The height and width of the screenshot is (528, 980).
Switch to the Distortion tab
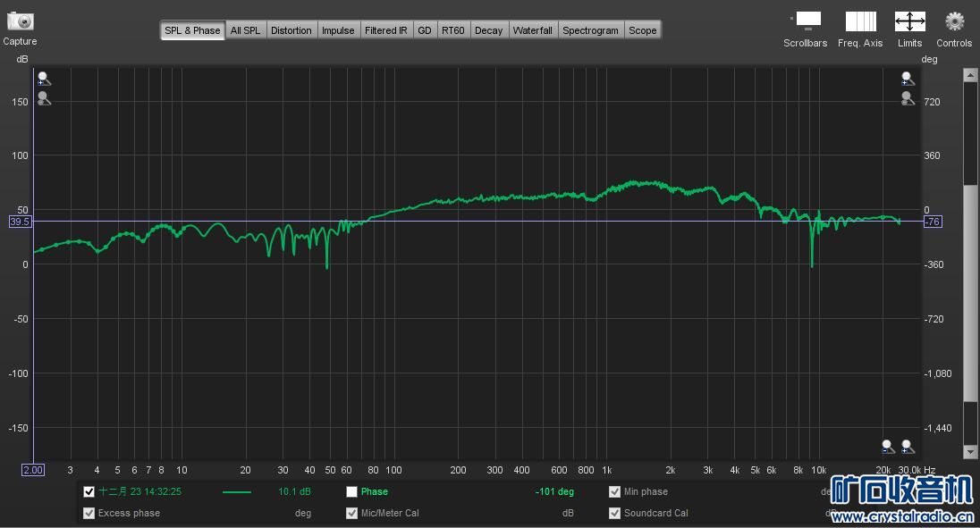291,30
